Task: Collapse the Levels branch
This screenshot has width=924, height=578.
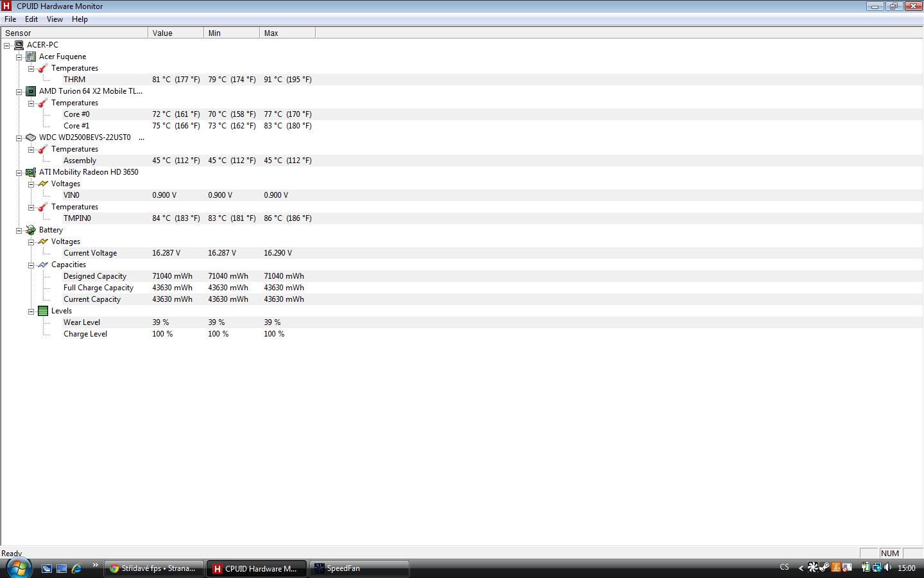Action: (31, 311)
